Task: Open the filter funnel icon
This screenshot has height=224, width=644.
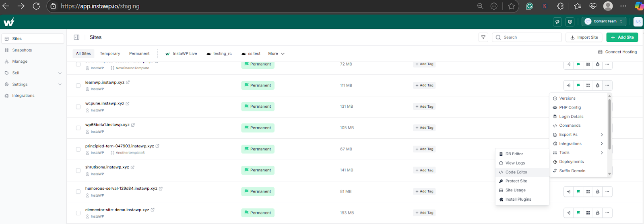Action: 483,37
